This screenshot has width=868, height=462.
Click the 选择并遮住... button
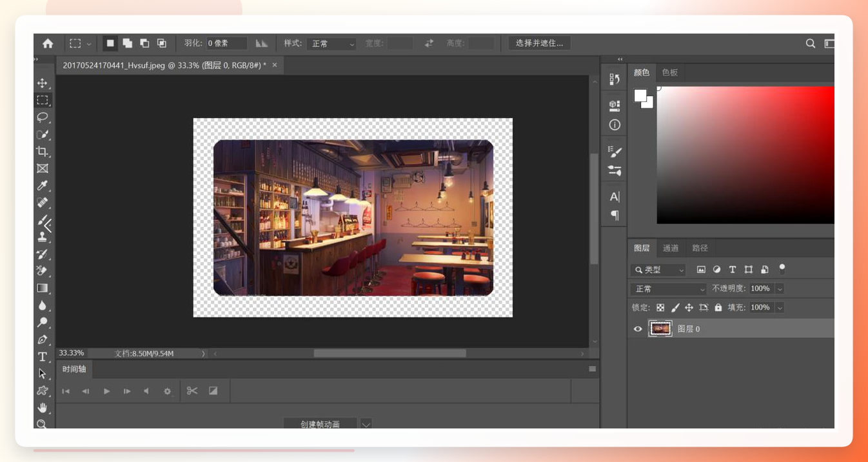coord(539,43)
